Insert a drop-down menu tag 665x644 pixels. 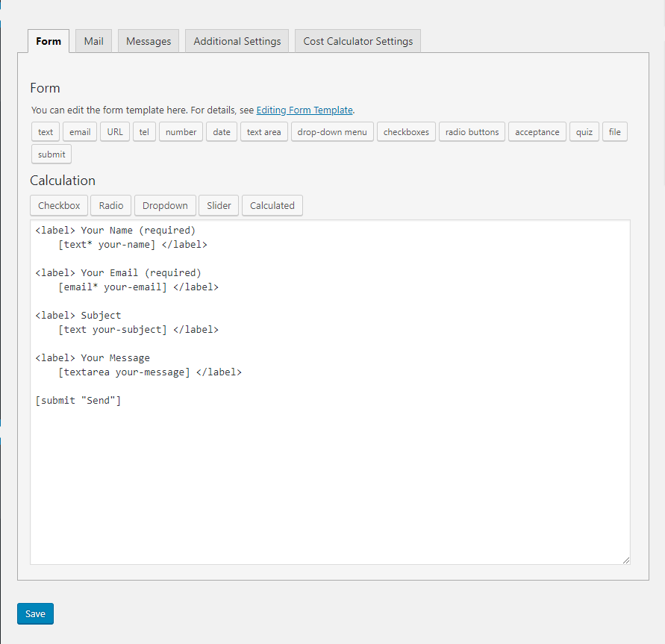click(332, 132)
